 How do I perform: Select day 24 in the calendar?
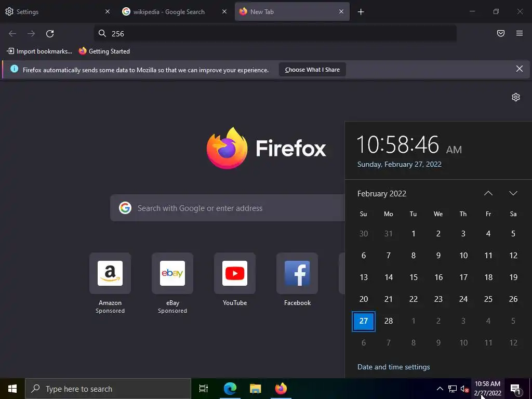[463, 299]
